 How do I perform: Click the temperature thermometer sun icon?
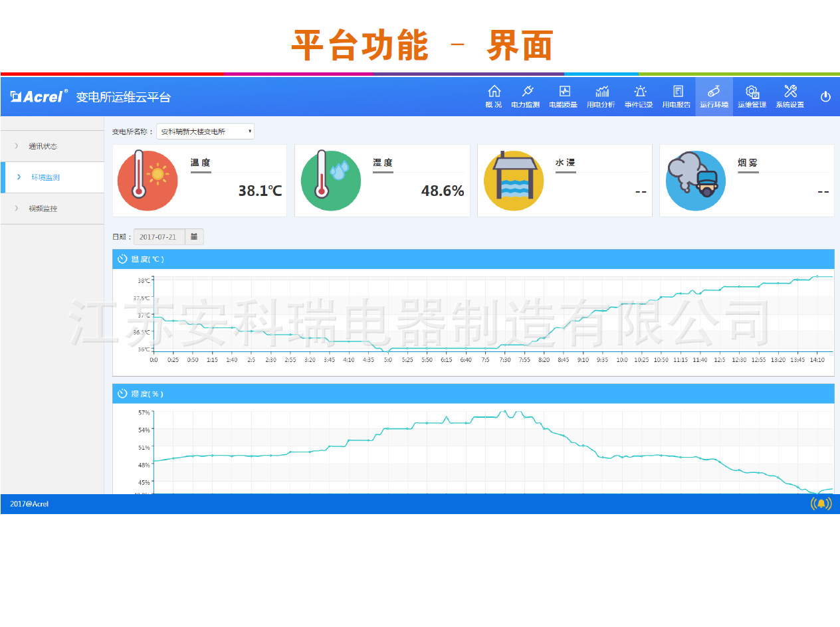pos(148,181)
